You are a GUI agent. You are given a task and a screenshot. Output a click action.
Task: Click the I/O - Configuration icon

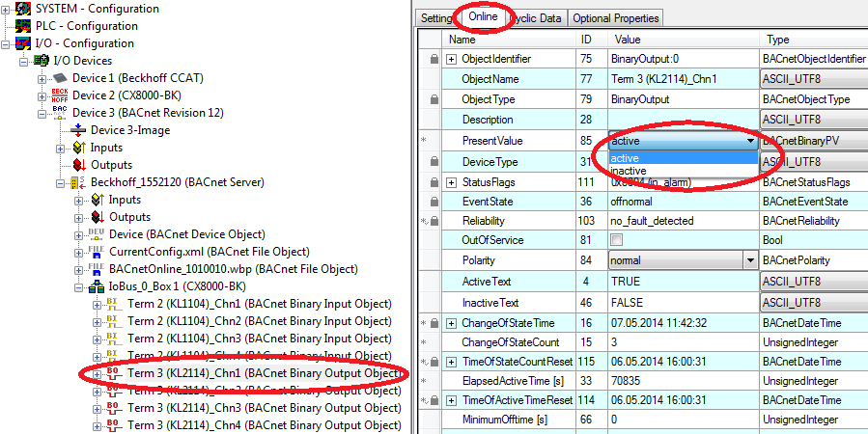(x=22, y=43)
